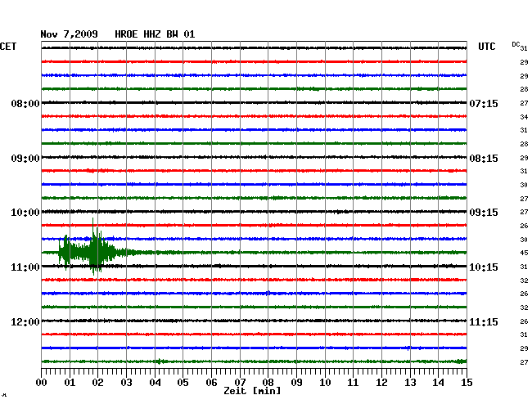Viewport: 532px width, 404px height.
Task: Click the CET time zone label
Action: click(x=8, y=47)
